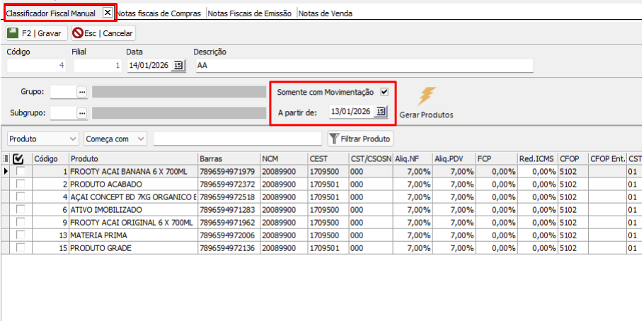644x321 pixels.
Task: Check the FROOTY ACAI BANANA row checkbox
Action: pyautogui.click(x=21, y=171)
